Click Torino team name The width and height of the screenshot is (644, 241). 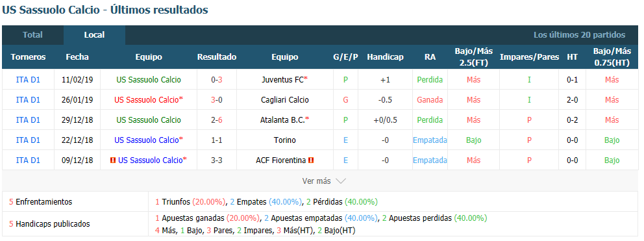[x=284, y=140]
